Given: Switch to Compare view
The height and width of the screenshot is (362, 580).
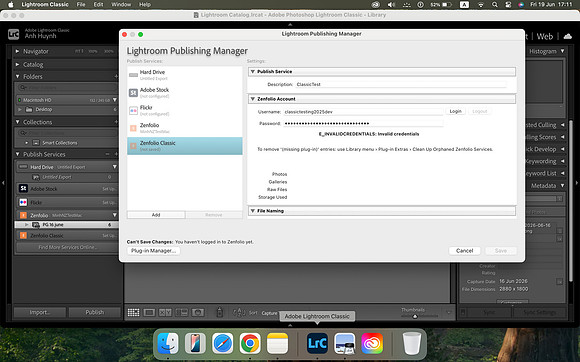Looking at the screenshot, I should pos(165,313).
